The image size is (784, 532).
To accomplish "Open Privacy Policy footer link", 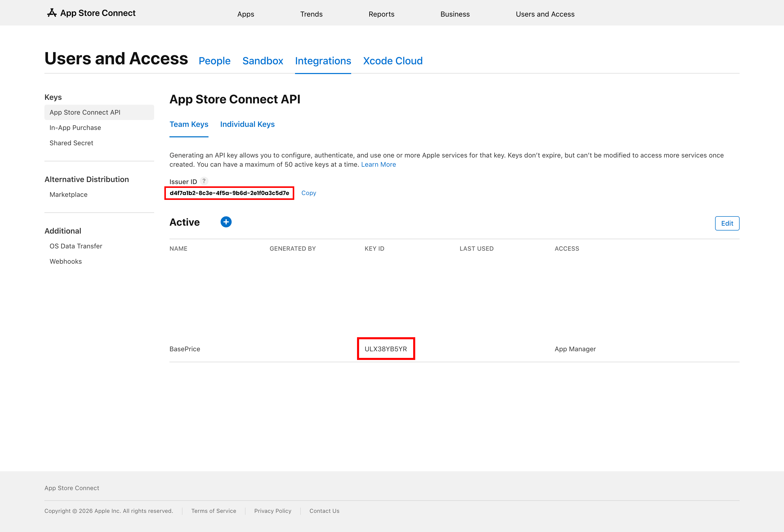I will [x=273, y=511].
